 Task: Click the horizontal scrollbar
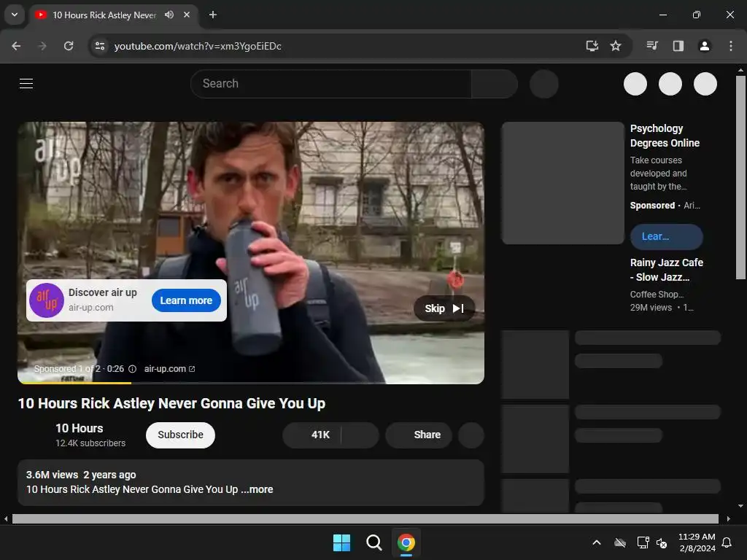(365, 518)
